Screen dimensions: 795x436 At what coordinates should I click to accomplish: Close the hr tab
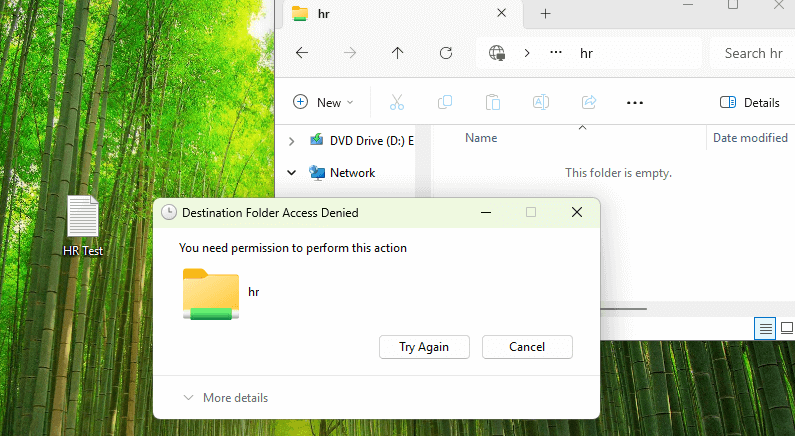pos(501,13)
